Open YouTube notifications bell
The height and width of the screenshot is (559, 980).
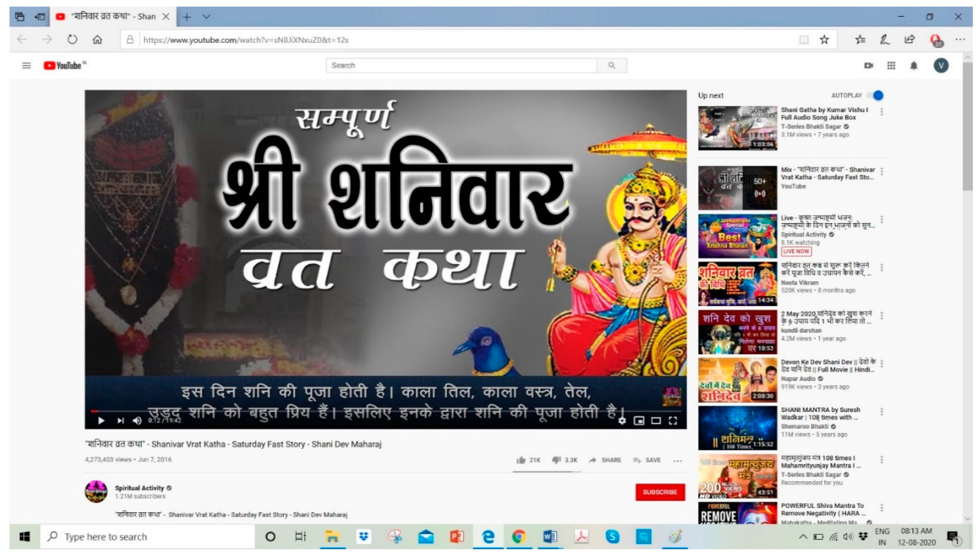914,66
